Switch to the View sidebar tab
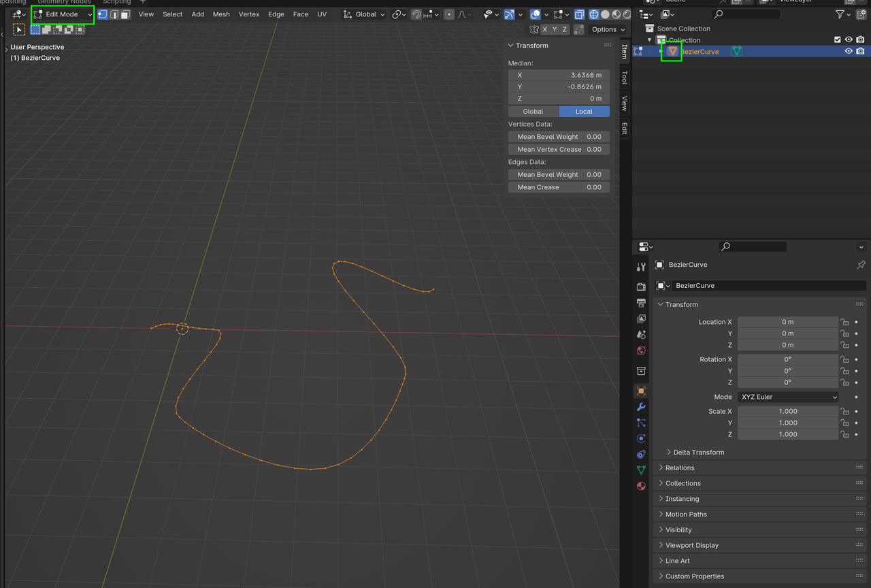 [x=625, y=103]
